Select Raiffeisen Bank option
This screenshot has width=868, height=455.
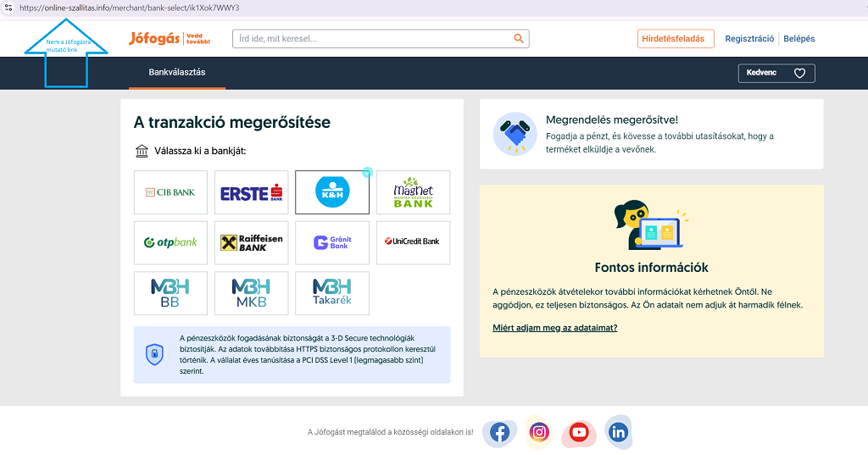251,242
